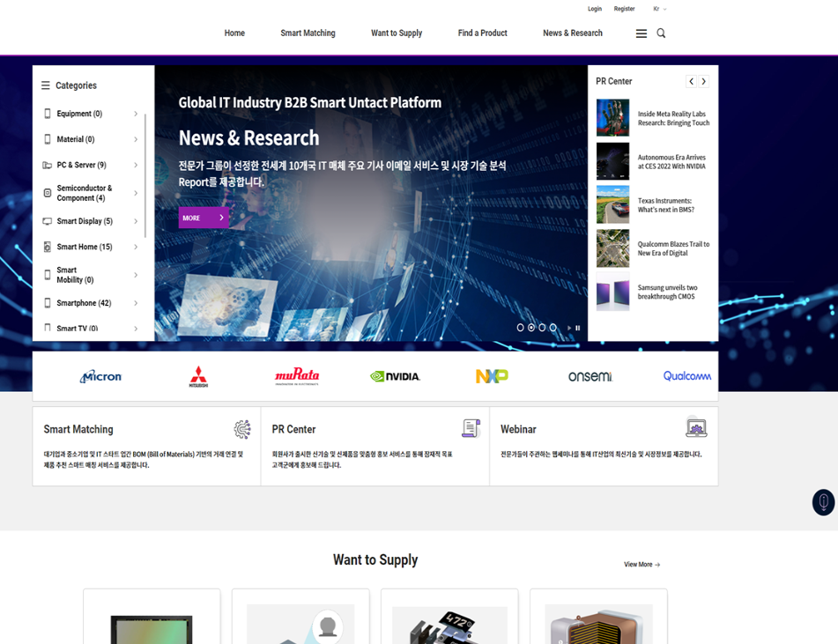Open the Kr language dropdown

pyautogui.click(x=659, y=9)
